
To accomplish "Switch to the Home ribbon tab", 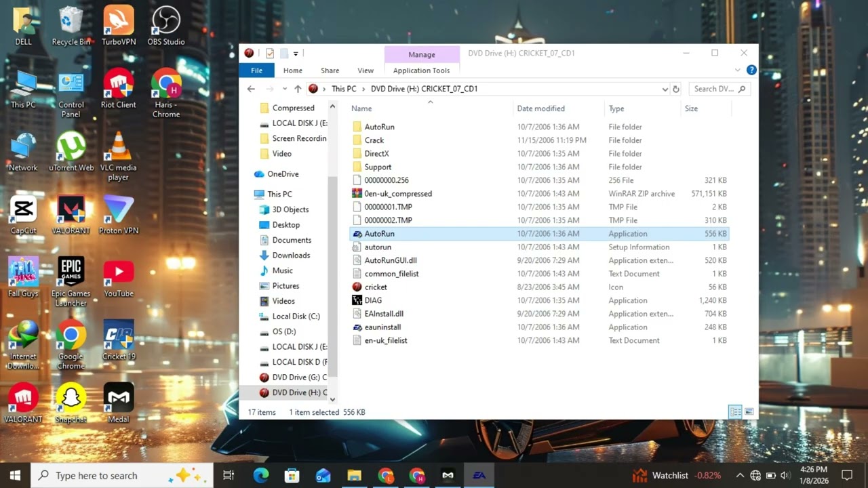I will (293, 70).
